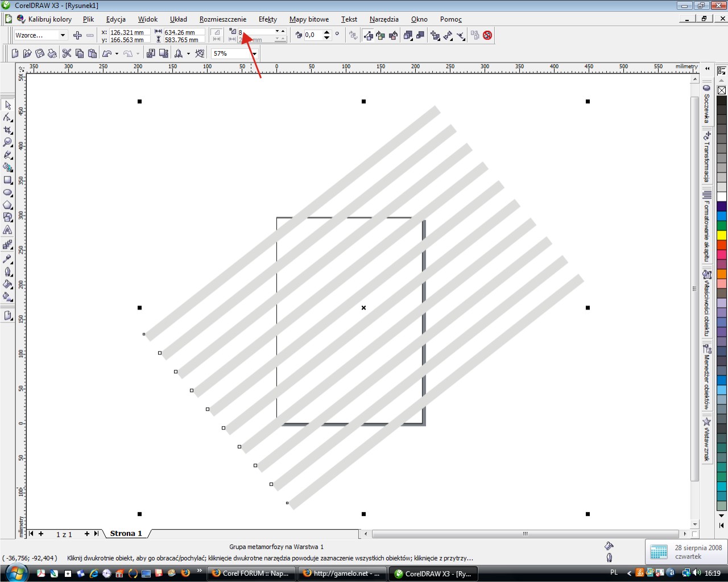Open the Undo history dropdown arrow
The image size is (728, 582).
(117, 53)
